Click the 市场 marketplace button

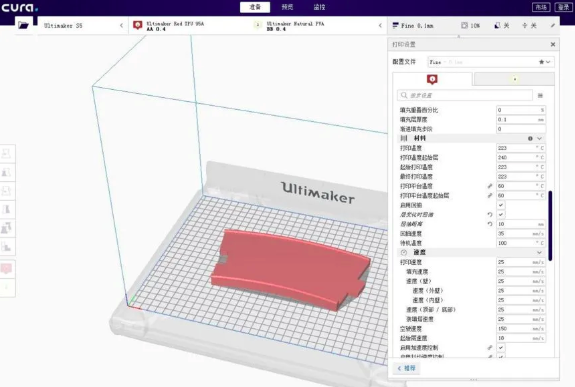541,7
